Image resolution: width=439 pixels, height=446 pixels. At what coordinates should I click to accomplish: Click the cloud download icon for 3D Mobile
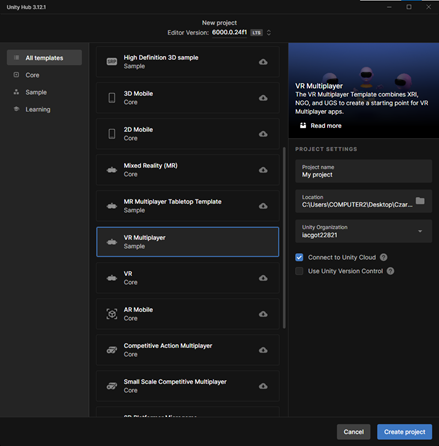263,98
